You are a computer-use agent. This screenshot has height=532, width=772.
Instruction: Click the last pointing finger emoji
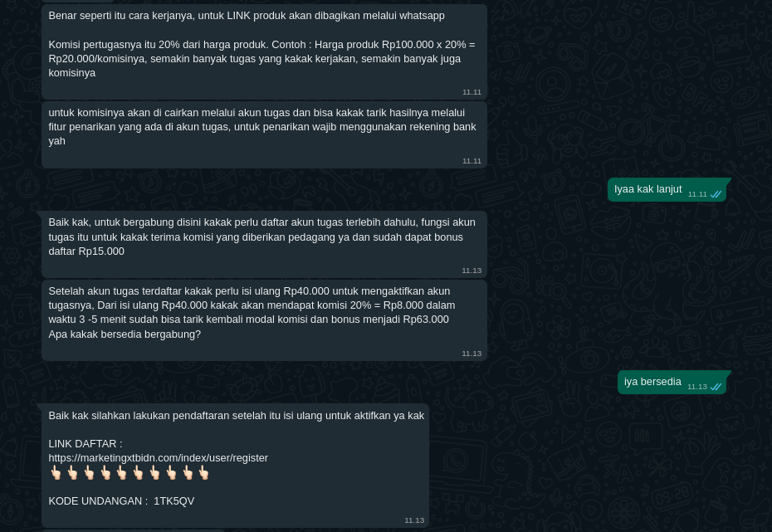click(204, 473)
